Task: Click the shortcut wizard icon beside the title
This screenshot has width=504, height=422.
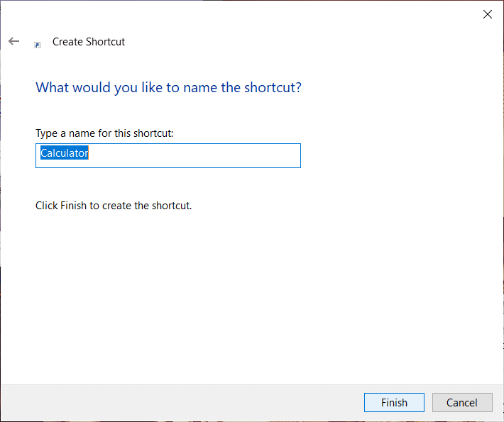Action: pyautogui.click(x=38, y=44)
